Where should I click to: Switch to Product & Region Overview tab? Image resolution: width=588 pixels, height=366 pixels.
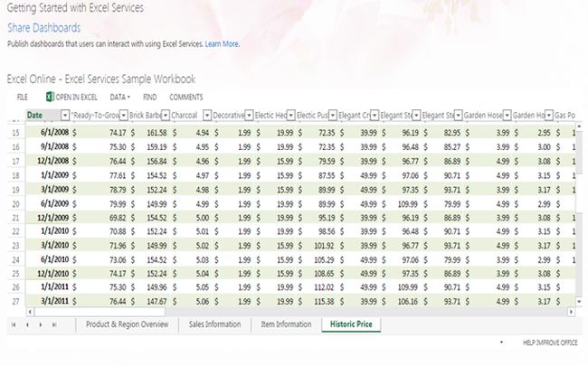pos(128,324)
